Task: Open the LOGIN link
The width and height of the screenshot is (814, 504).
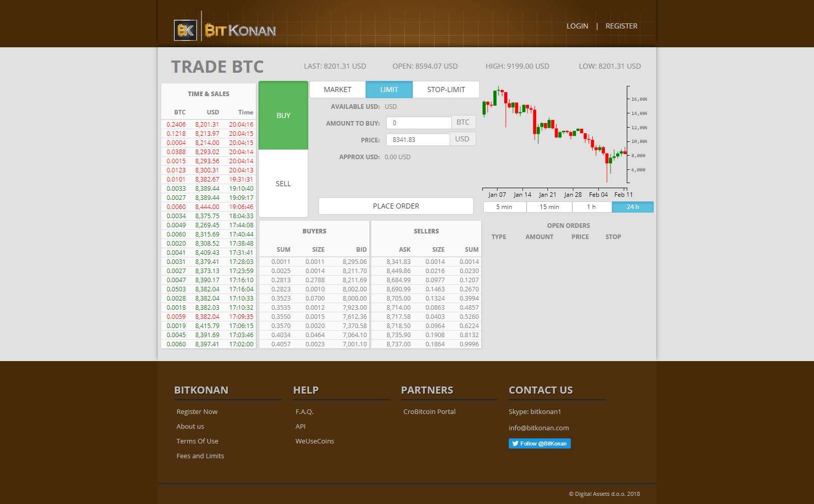Action: tap(577, 26)
